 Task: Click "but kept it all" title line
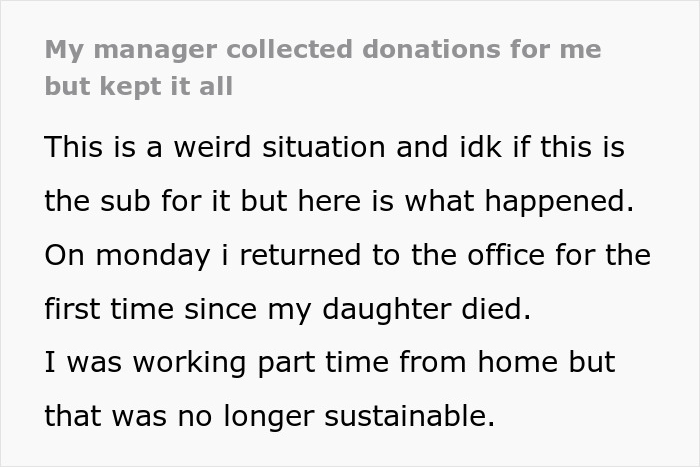pyautogui.click(x=138, y=86)
